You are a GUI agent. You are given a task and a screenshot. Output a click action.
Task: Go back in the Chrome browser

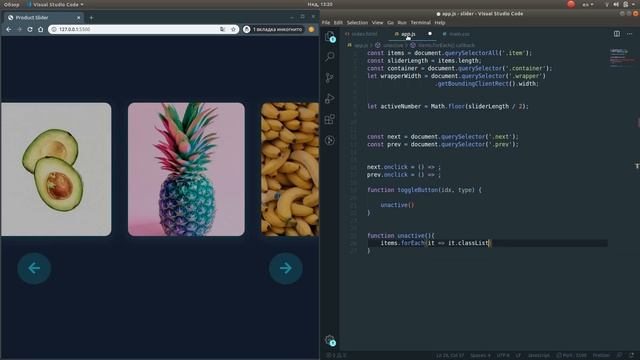(x=9, y=29)
